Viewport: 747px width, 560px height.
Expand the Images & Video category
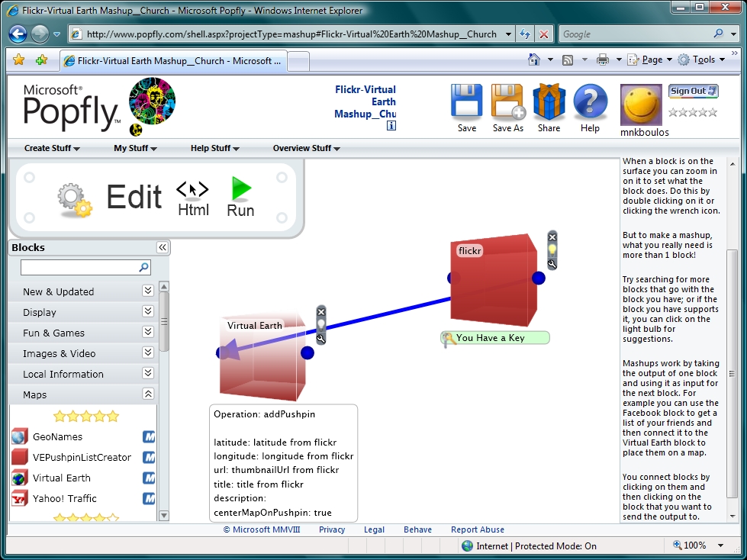point(148,352)
